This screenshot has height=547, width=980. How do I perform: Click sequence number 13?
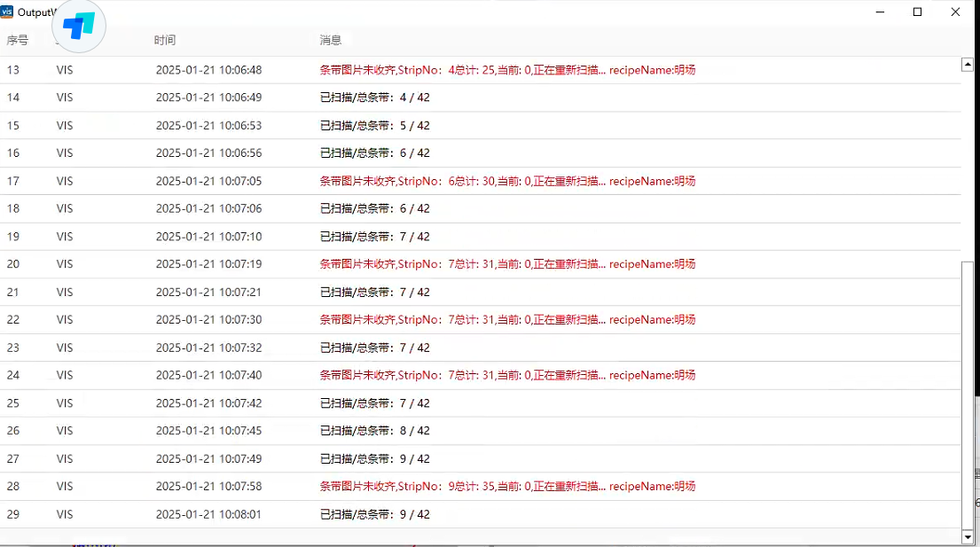point(13,70)
